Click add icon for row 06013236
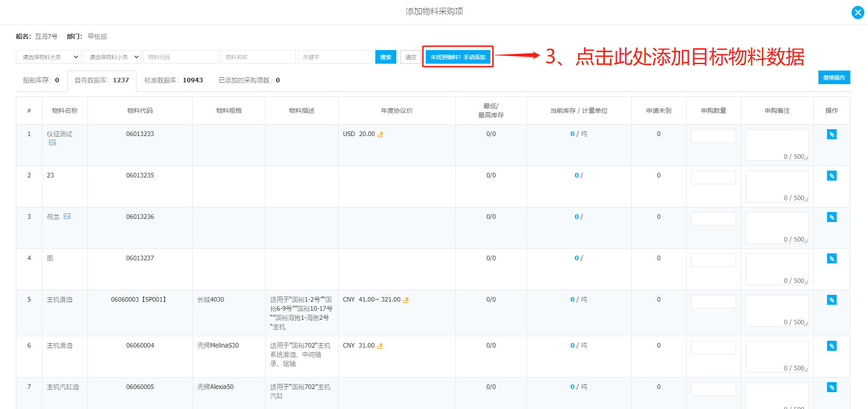 832,217
